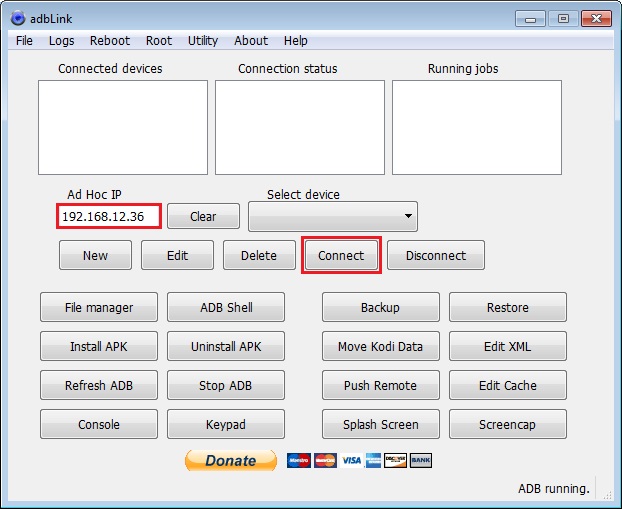
Task: Start a Backup
Action: [381, 307]
